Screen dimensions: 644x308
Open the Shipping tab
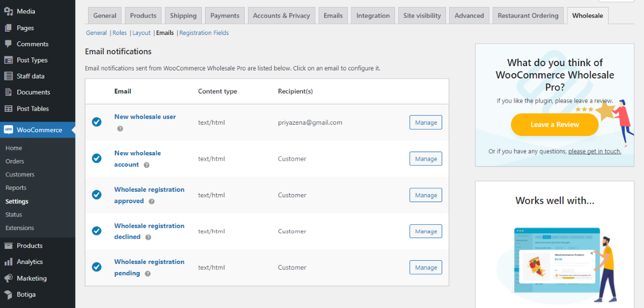click(184, 16)
